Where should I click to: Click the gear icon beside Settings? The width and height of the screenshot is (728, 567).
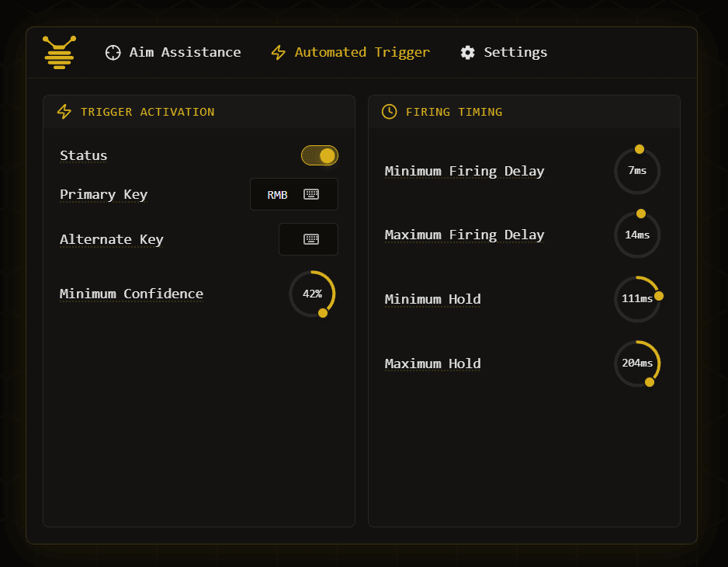(467, 52)
